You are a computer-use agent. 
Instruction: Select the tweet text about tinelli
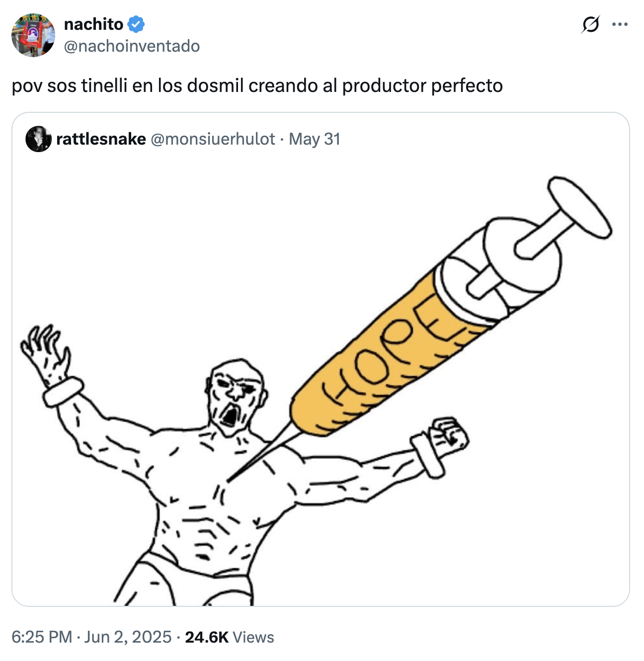click(x=257, y=85)
